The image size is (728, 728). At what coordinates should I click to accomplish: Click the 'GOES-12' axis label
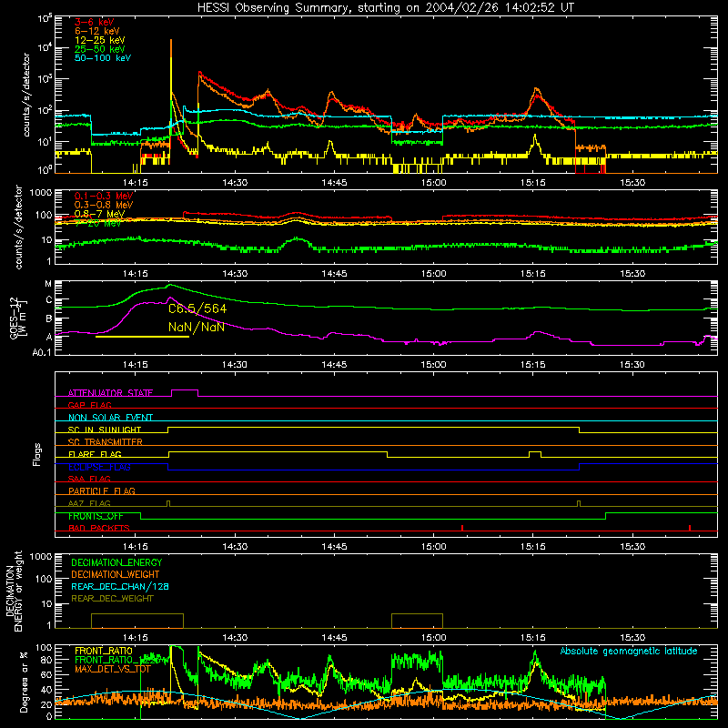(x=14, y=318)
